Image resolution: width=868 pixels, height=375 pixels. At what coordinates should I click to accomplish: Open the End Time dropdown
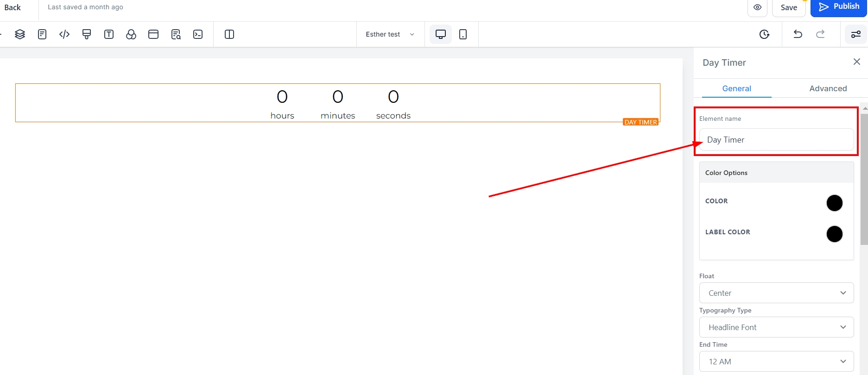[x=776, y=362]
